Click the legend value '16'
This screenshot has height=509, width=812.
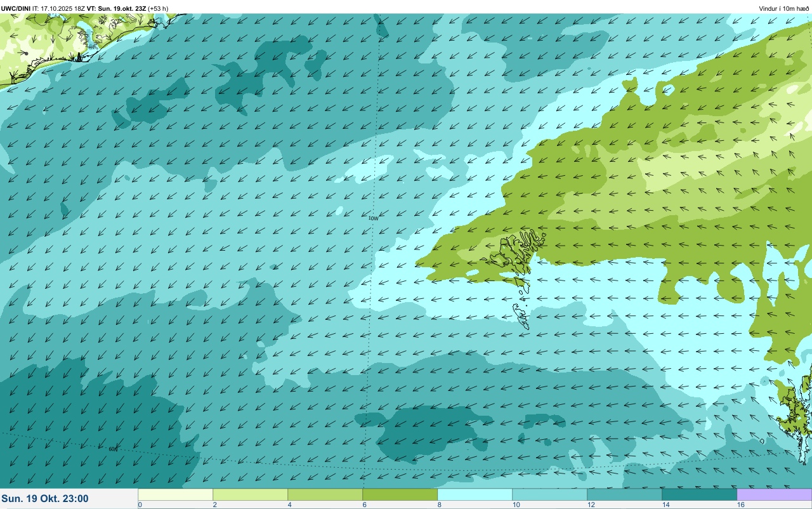740,505
